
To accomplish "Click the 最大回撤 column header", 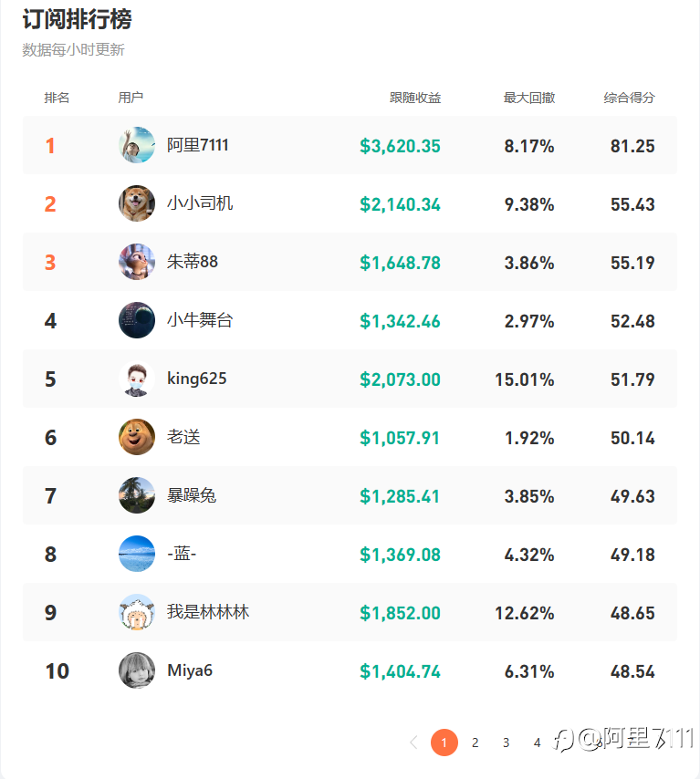I will [x=529, y=98].
